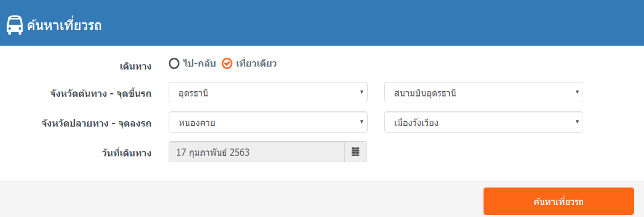Select the ไป-กลับ round-trip radio button
644x217 pixels.
pos(174,64)
